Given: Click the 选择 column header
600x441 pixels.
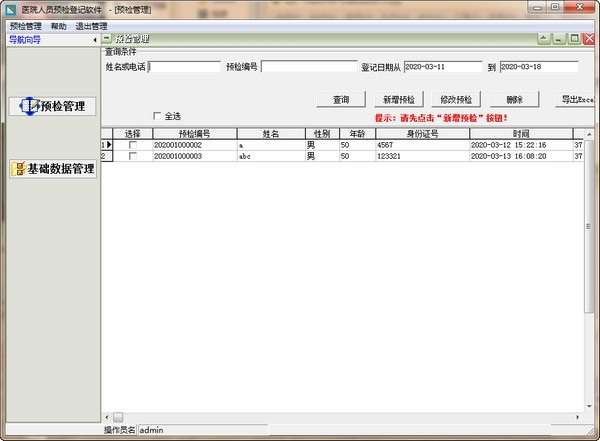Looking at the screenshot, I should click(133, 134).
